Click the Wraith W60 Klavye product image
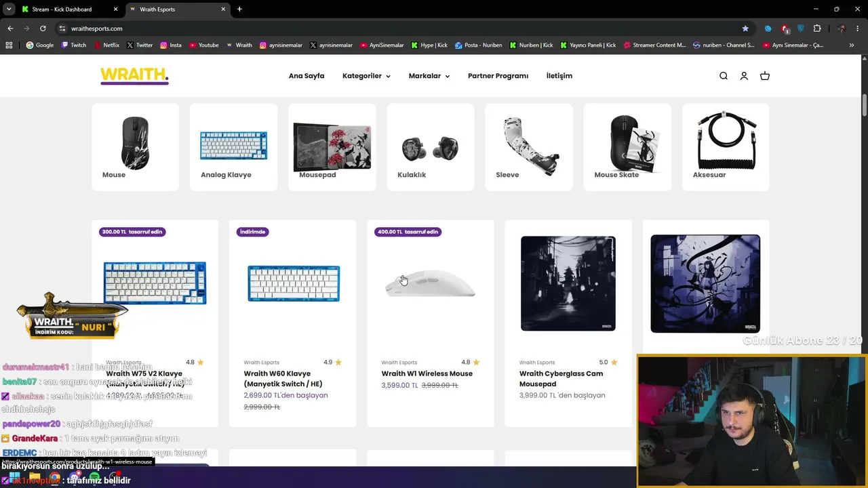 pos(294,283)
